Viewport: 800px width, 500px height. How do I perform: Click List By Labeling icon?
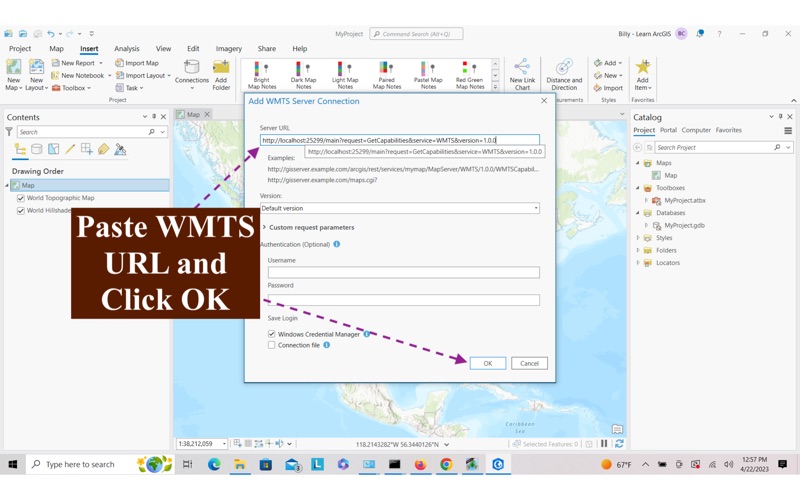pos(104,149)
